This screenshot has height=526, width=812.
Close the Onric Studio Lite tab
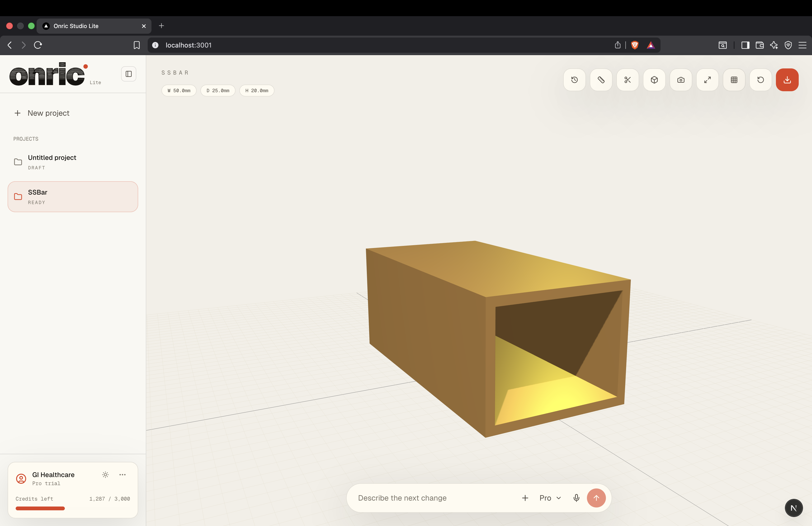[x=144, y=26]
